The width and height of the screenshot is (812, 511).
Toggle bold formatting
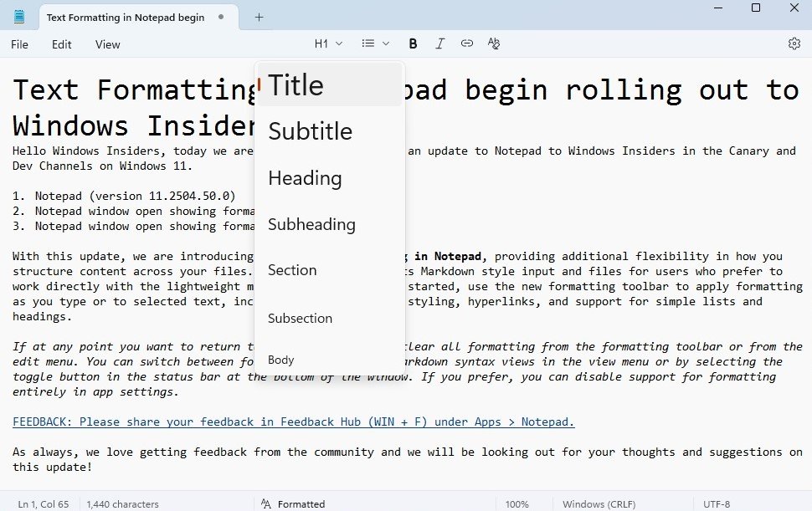413,44
